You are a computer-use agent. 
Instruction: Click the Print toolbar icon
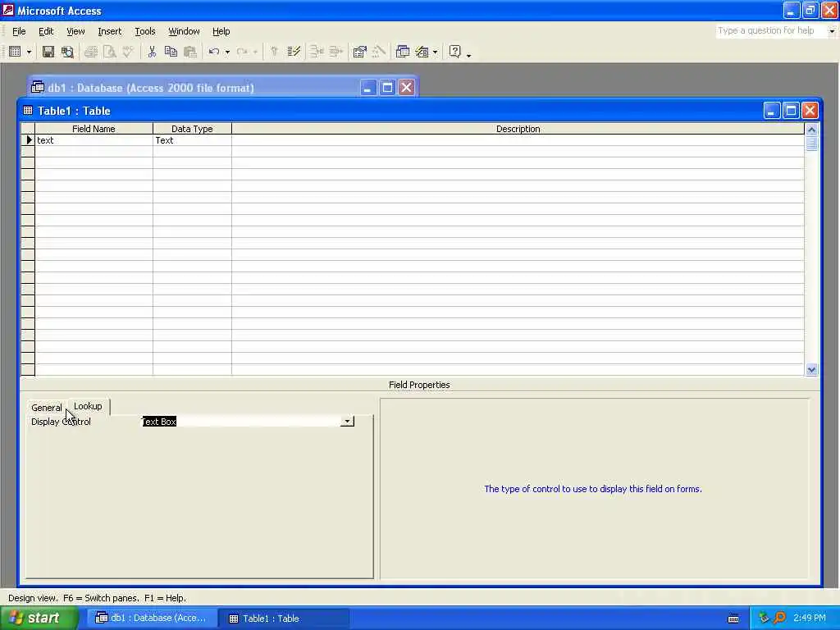tap(90, 52)
